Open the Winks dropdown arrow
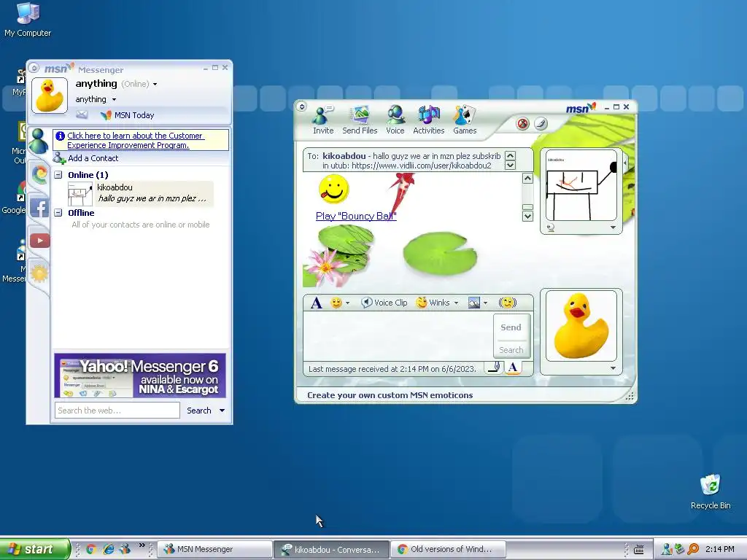The height and width of the screenshot is (560, 747). 456,303
